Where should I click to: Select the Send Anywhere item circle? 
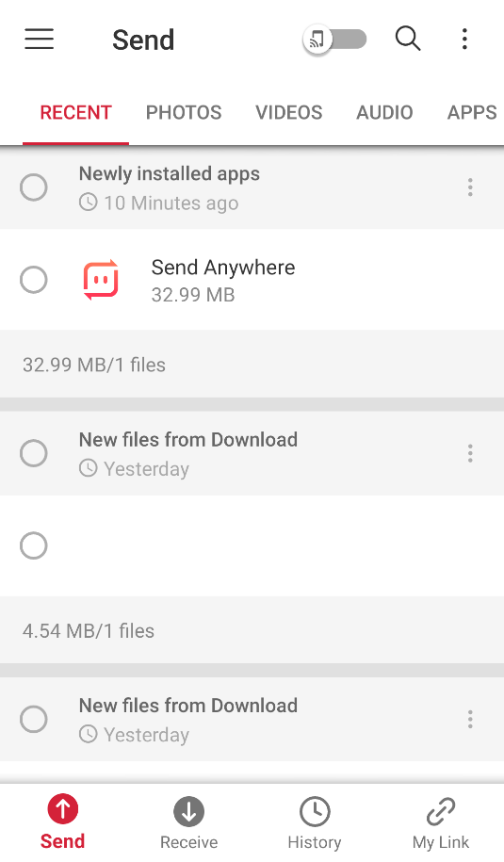(34, 280)
